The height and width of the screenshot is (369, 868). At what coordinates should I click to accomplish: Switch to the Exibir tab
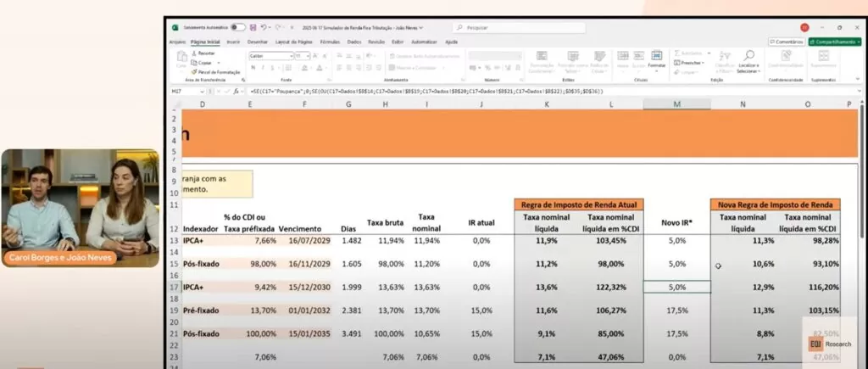(x=398, y=42)
